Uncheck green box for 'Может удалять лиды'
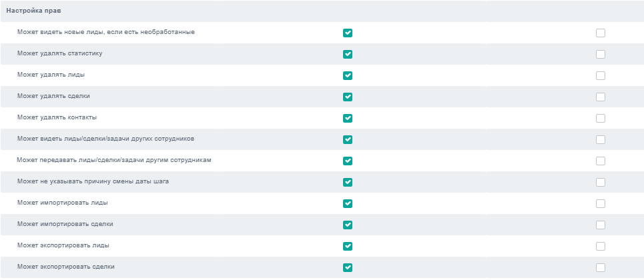The height and width of the screenshot is (280, 644). 348,75
